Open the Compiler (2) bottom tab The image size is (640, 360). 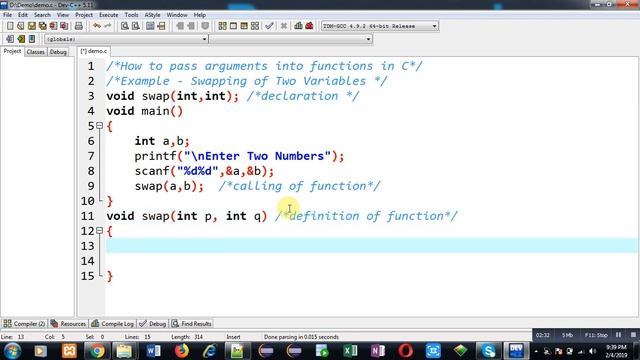click(x=24, y=324)
